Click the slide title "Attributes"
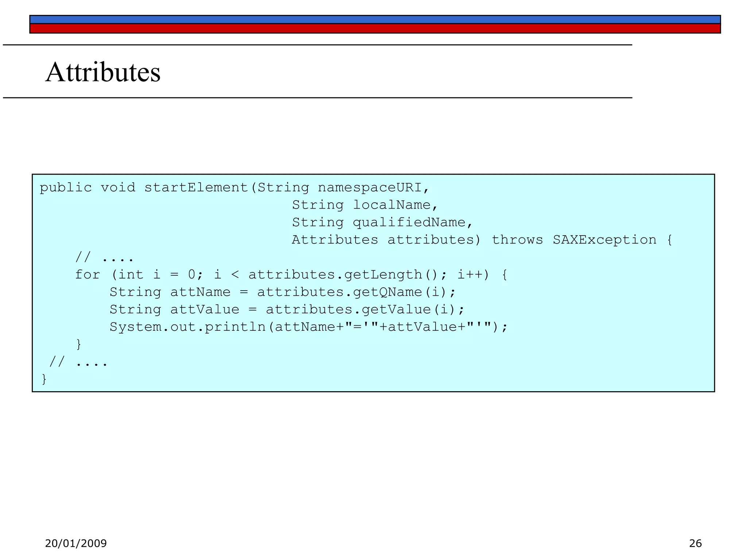Image resolution: width=747 pixels, height=560 pixels. [103, 72]
